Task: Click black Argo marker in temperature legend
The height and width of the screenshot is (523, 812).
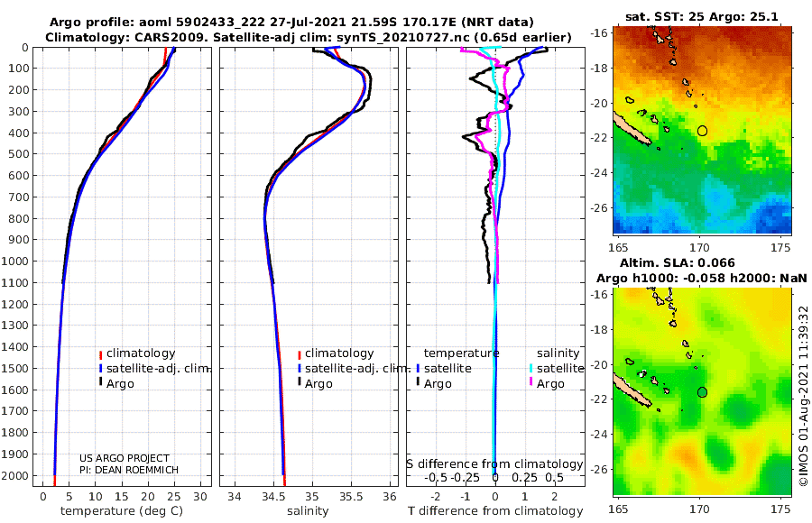Action: point(100,382)
